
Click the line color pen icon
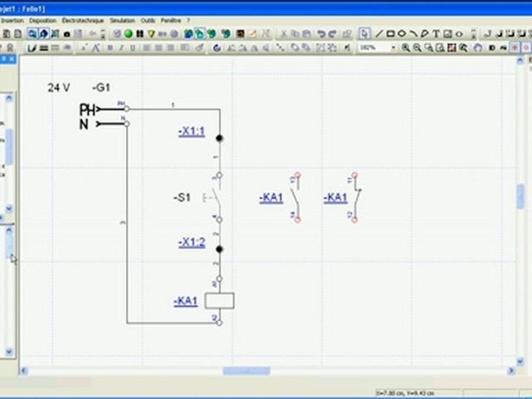pyautogui.click(x=32, y=48)
